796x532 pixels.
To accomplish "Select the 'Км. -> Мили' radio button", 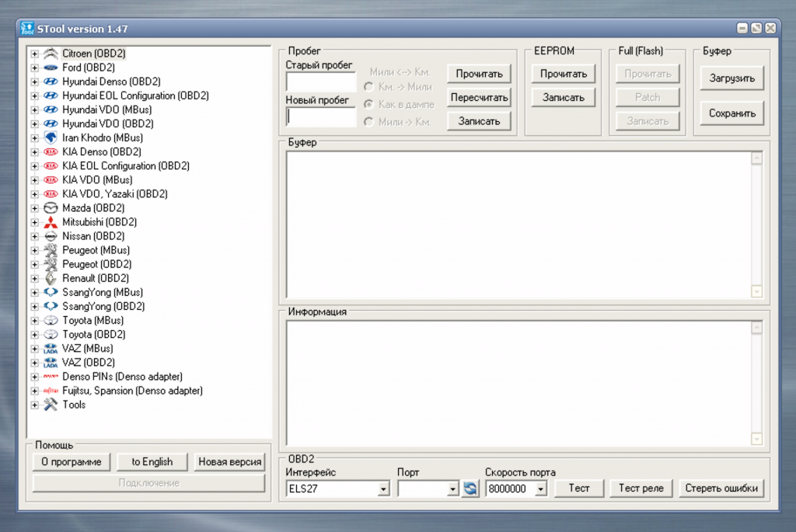I will [x=368, y=87].
